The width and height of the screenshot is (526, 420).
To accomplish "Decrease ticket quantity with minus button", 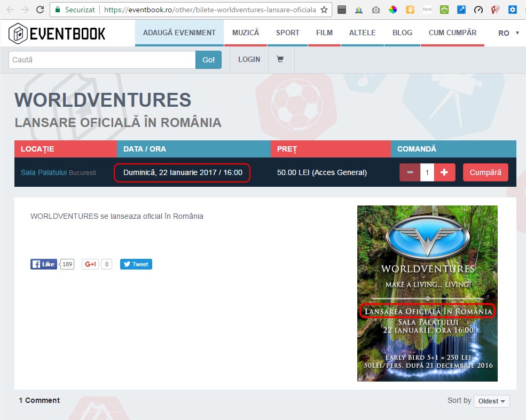I will [x=410, y=172].
